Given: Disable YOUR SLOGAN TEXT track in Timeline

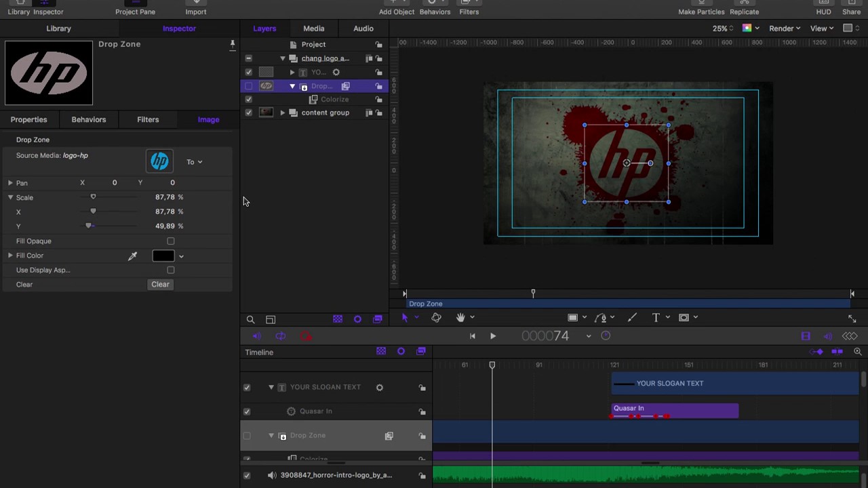Looking at the screenshot, I should (x=247, y=388).
